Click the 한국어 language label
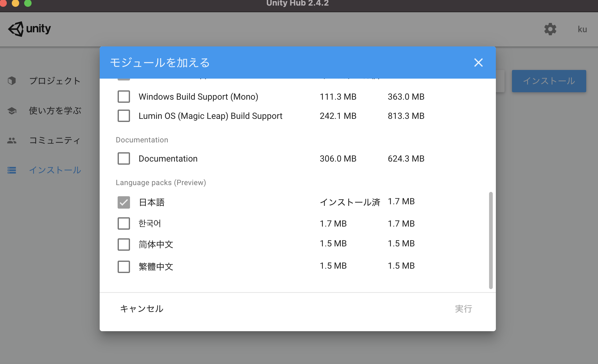This screenshot has width=598, height=364. pos(150,223)
